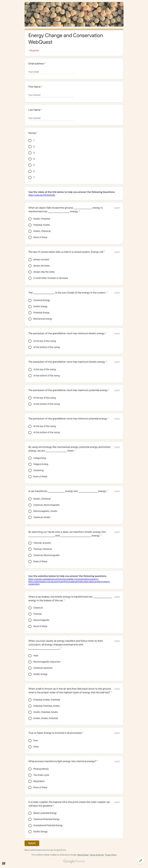Choose "Categorizing" for the terminology question
The width and height of the screenshot is (148, 868).
click(x=30, y=458)
